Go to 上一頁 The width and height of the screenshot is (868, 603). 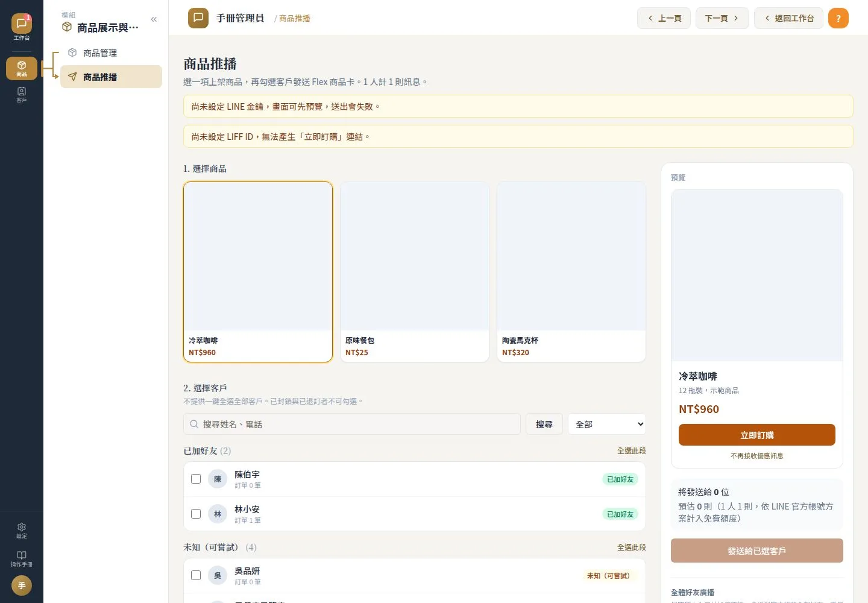pos(664,18)
